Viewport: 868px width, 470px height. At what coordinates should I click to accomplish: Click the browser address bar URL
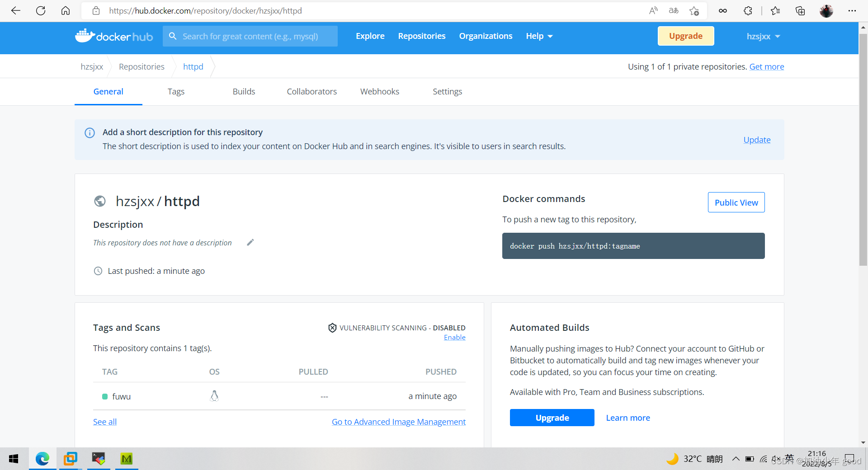[x=206, y=11]
